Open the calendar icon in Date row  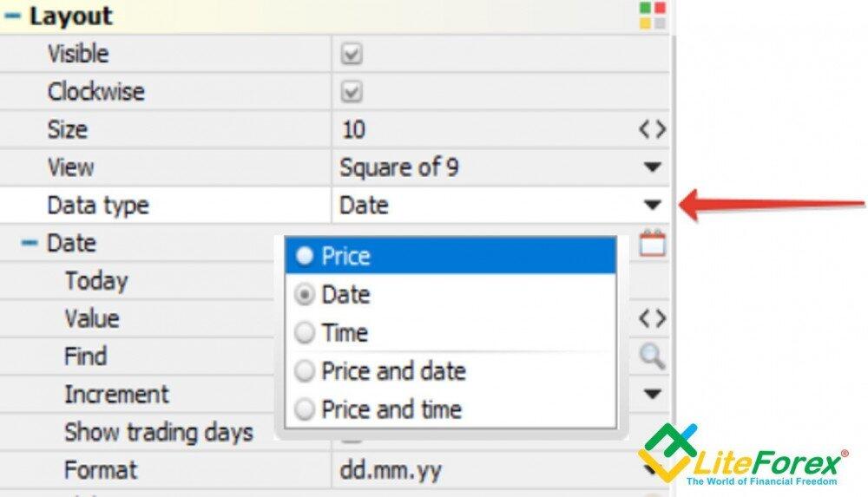coord(652,244)
